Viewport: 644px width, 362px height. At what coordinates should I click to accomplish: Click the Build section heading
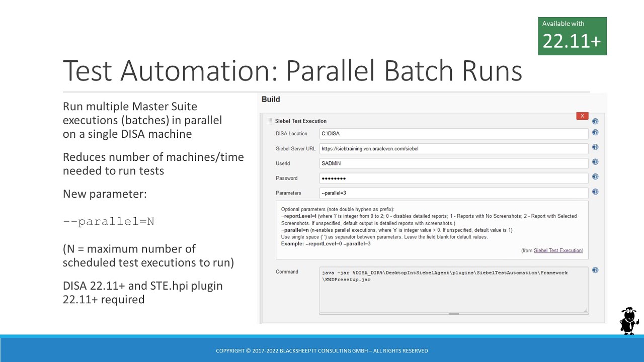click(271, 99)
